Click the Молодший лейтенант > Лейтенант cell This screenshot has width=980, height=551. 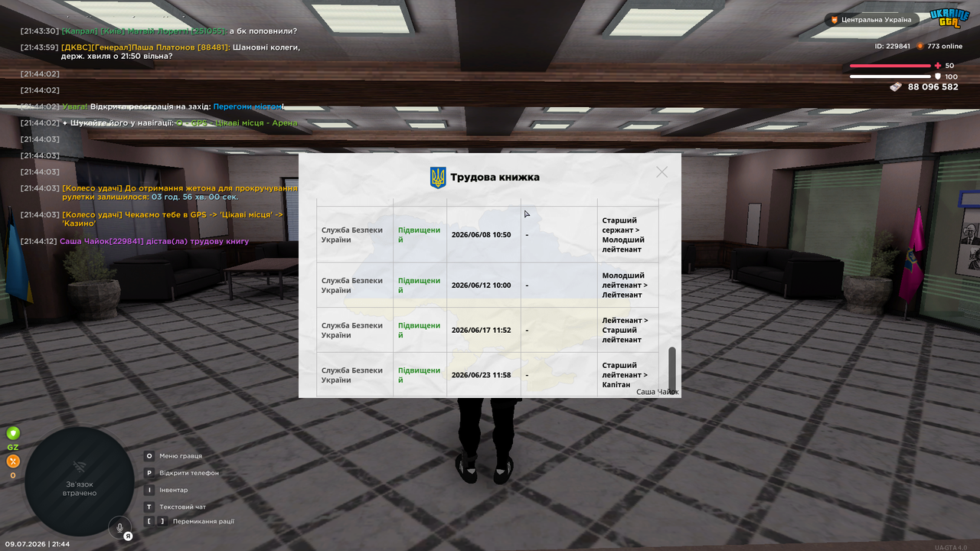point(628,285)
